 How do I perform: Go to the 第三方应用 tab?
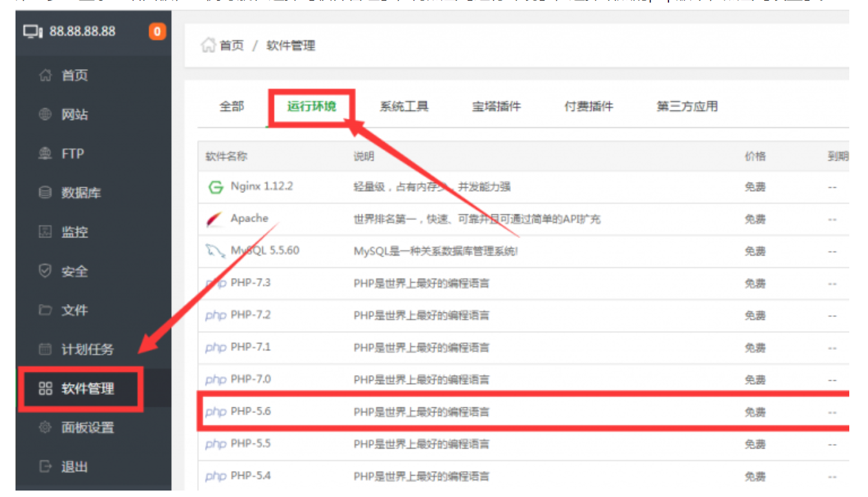click(x=687, y=107)
